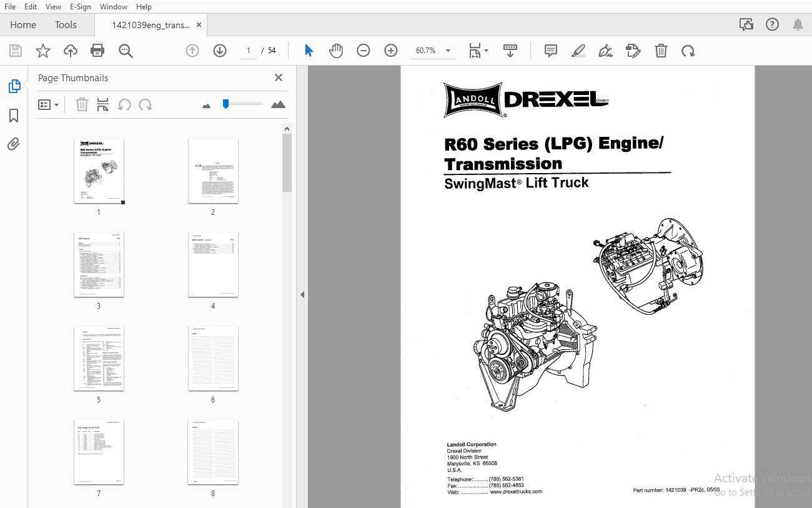
Task: Click the Print icon
Action: pos(97,51)
